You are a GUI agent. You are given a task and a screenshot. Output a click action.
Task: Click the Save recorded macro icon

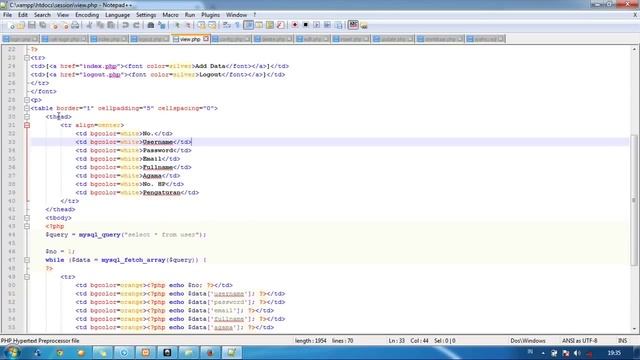click(x=338, y=25)
